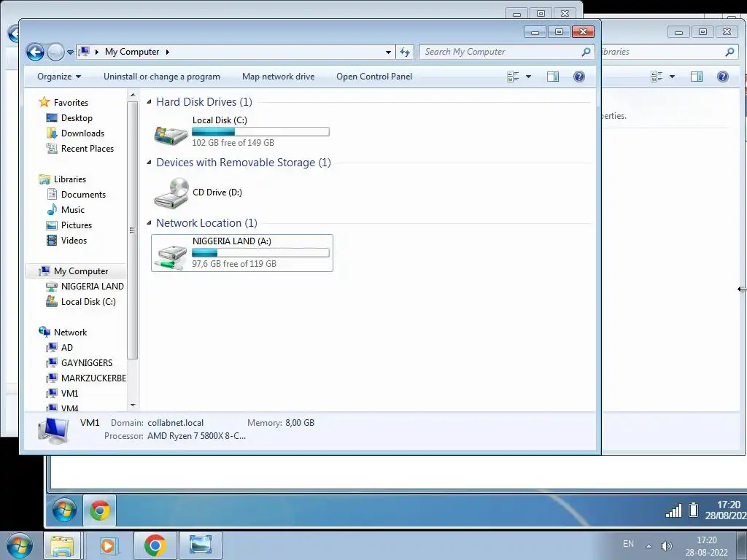Click magnifier in the background Libraries search box
The width and height of the screenshot is (747, 560).
pyautogui.click(x=729, y=52)
